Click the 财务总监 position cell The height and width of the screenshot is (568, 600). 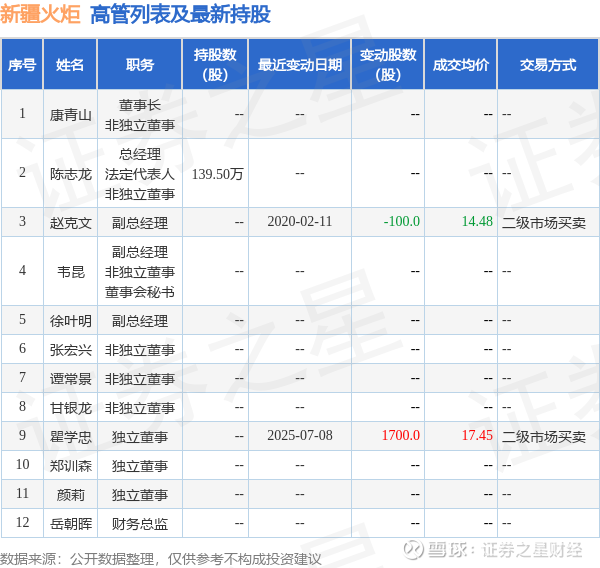click(x=140, y=524)
